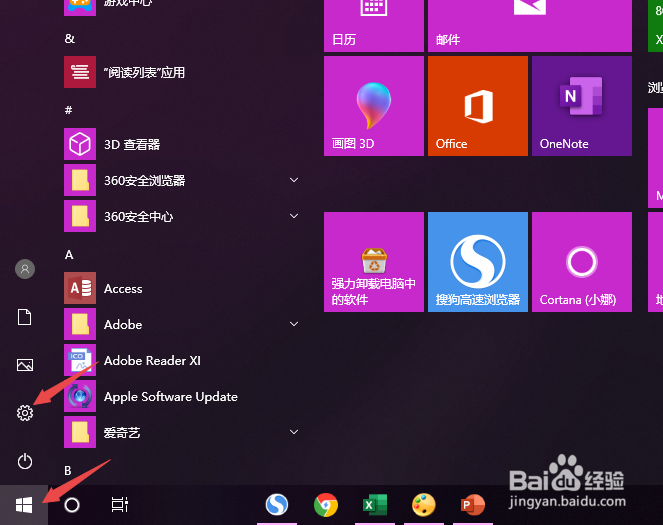Open "阅读列表"应用 from app list
The image size is (663, 525).
pos(182,72)
